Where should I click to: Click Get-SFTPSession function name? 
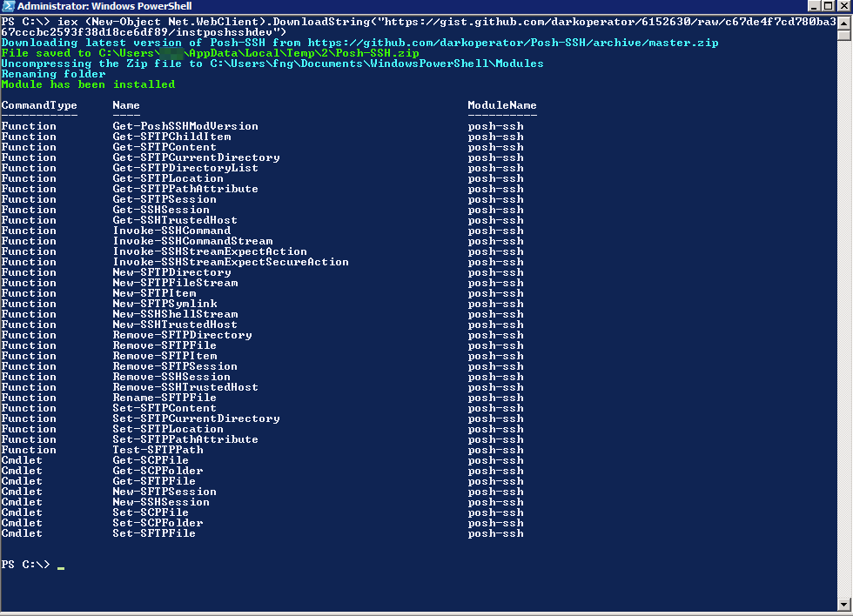[165, 199]
